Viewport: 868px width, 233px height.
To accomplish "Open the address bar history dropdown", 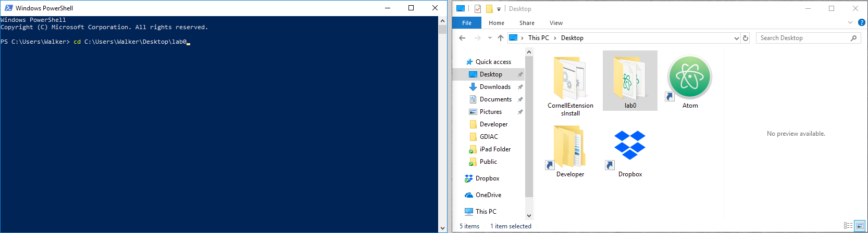I will pos(736,38).
